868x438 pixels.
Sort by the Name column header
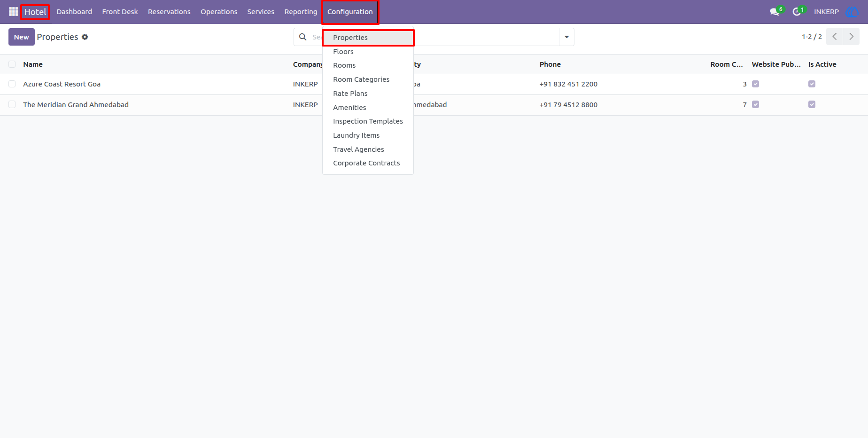pos(33,64)
